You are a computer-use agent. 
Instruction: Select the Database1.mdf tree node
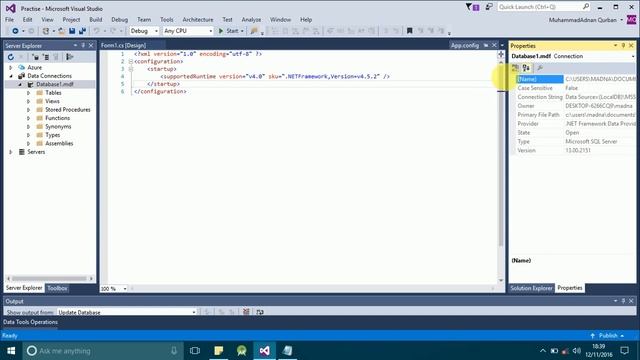tap(55, 84)
